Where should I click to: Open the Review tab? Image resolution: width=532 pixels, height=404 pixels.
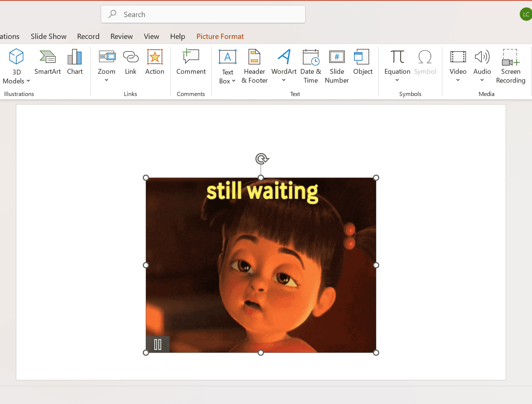point(122,36)
